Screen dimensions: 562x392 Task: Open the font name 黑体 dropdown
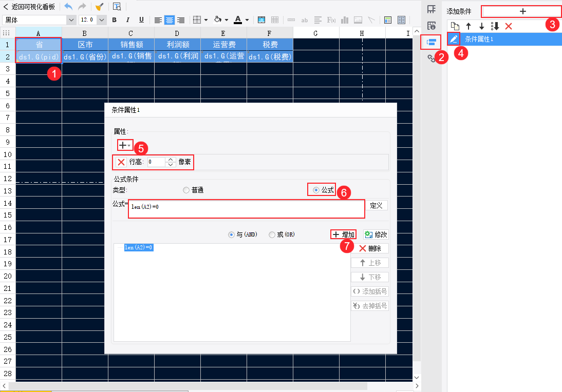tap(71, 20)
